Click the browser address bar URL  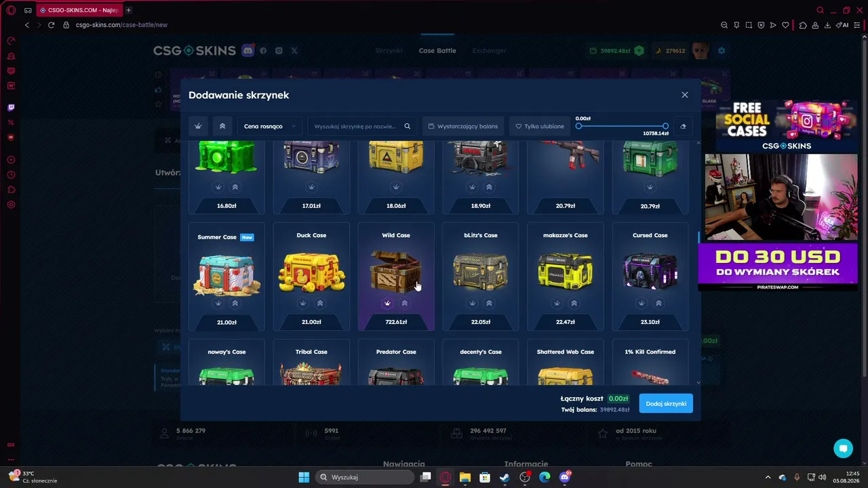click(121, 25)
